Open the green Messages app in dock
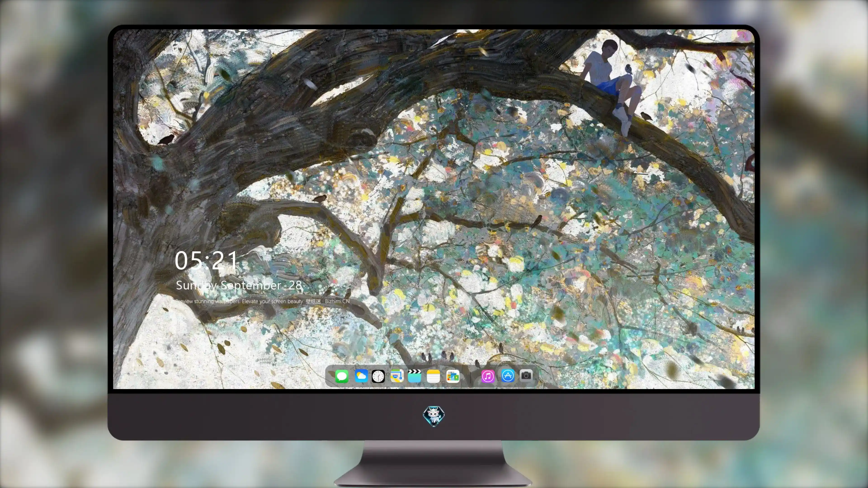The height and width of the screenshot is (488, 868). click(342, 376)
